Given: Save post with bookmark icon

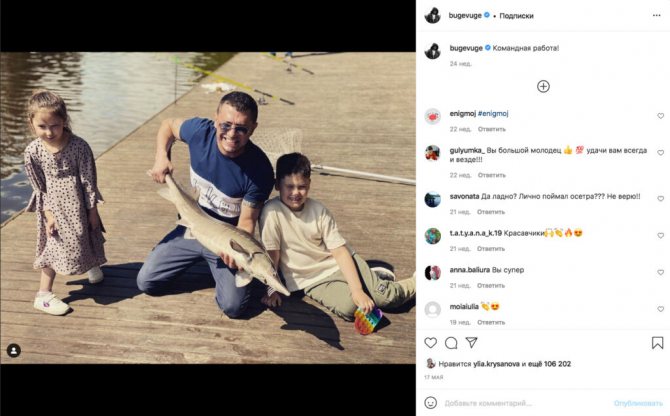Looking at the screenshot, I should tap(657, 343).
